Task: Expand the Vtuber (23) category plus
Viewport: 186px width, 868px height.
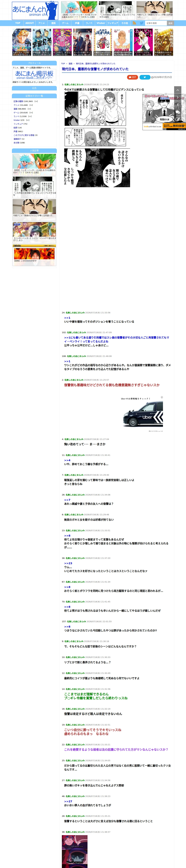Action: tap(28, 120)
